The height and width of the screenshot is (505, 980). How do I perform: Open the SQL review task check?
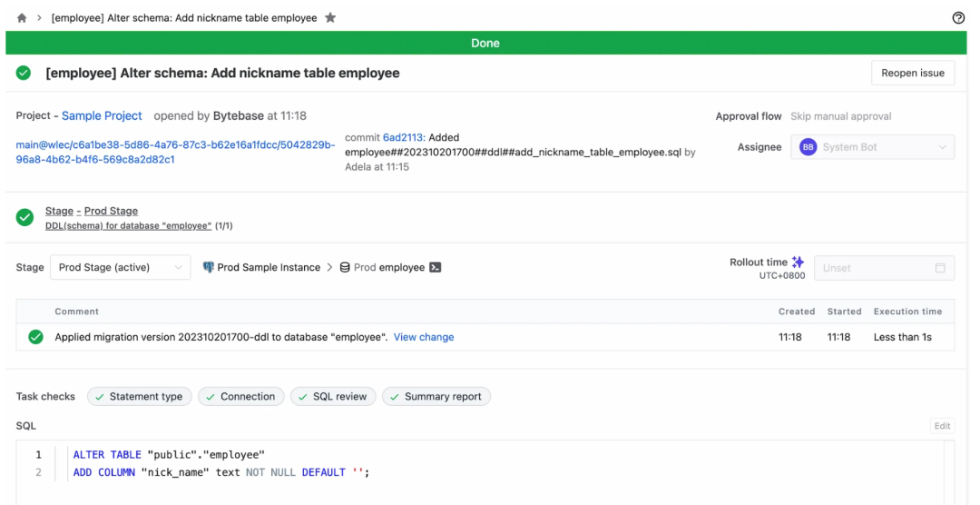click(x=333, y=396)
